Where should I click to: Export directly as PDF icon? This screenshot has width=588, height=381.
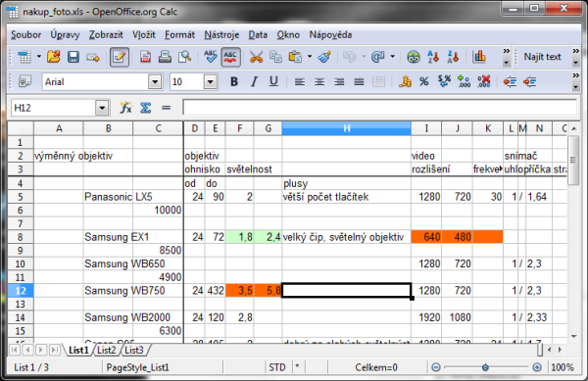pos(145,58)
